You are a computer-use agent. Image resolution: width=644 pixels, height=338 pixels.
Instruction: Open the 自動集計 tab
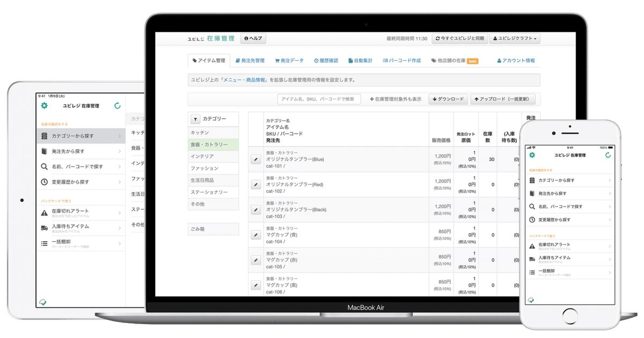pos(360,61)
